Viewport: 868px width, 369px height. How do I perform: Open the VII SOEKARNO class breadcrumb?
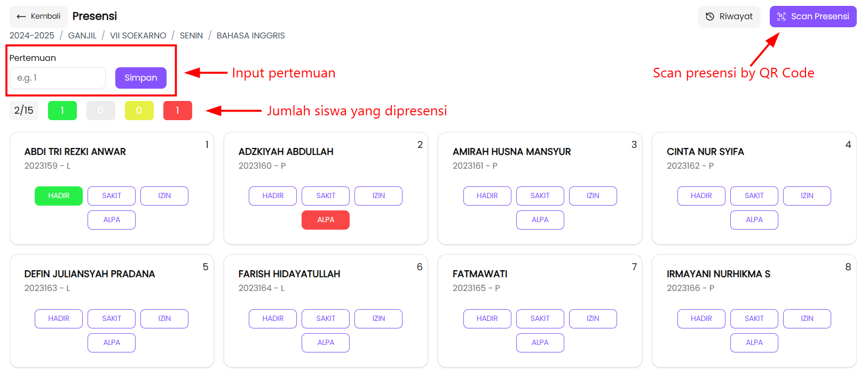point(138,35)
